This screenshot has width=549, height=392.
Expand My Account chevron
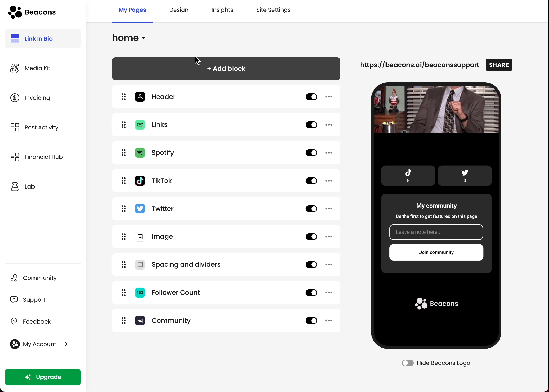[66, 344]
